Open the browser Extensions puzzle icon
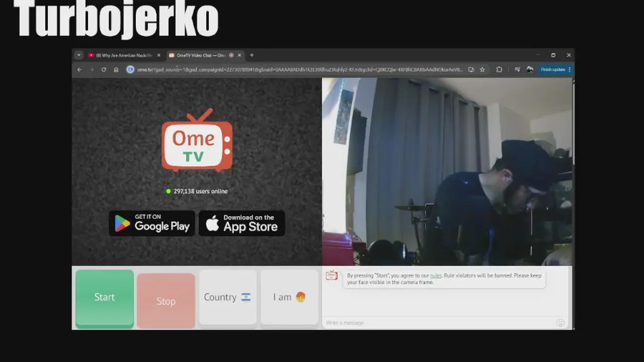644x362 pixels. (499, 69)
